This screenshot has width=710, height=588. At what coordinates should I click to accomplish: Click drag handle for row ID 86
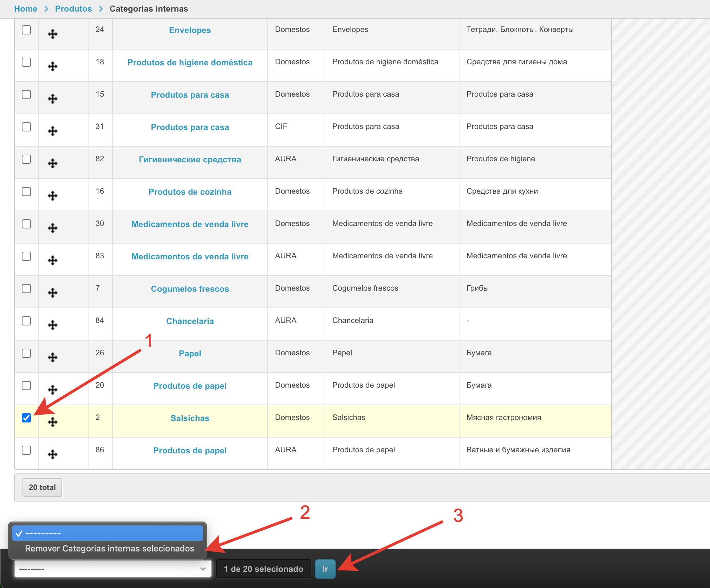[x=53, y=454]
